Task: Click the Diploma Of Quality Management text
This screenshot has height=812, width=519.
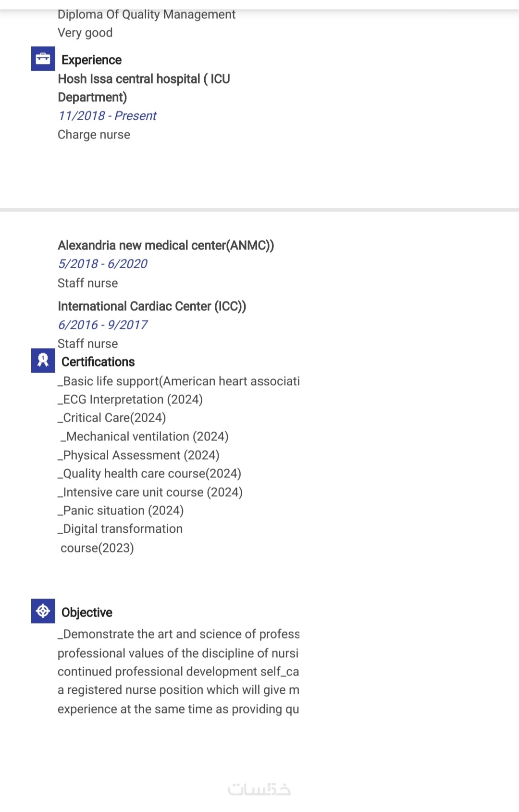Action: click(x=147, y=14)
